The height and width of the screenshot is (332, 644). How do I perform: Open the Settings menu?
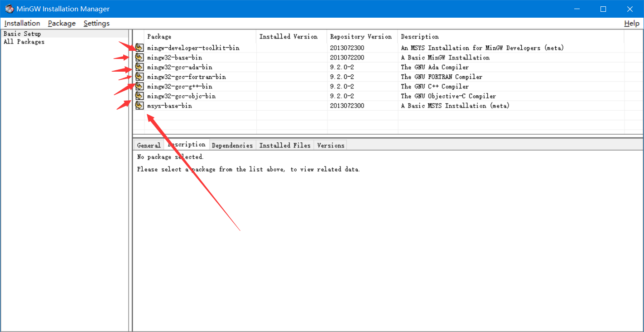[x=96, y=23]
